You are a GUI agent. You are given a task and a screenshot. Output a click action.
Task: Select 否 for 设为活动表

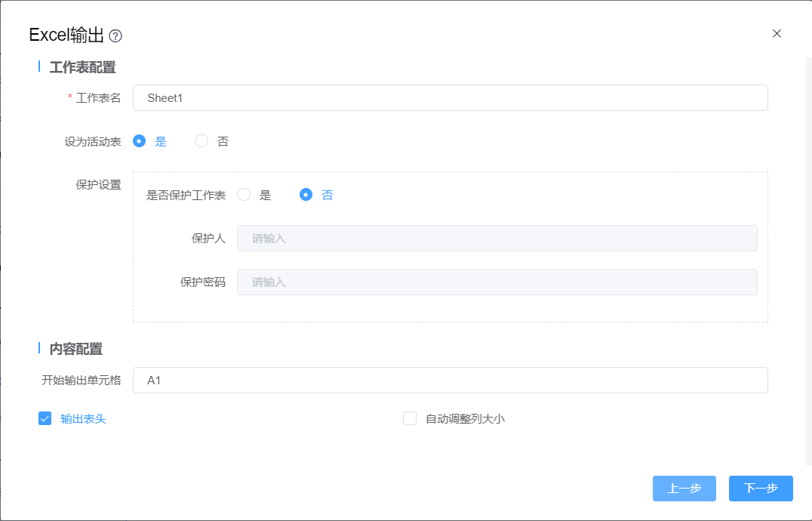[x=201, y=141]
